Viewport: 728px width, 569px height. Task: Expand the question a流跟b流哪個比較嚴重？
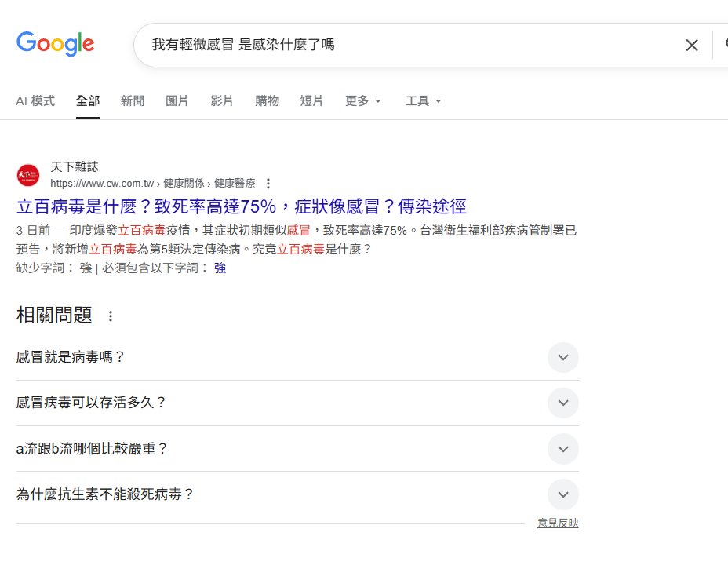[x=297, y=449]
